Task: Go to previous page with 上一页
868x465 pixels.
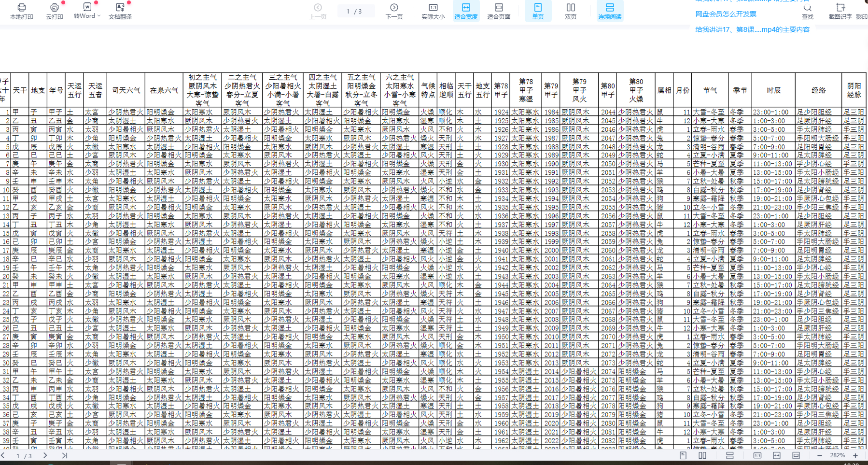Action: pyautogui.click(x=318, y=11)
